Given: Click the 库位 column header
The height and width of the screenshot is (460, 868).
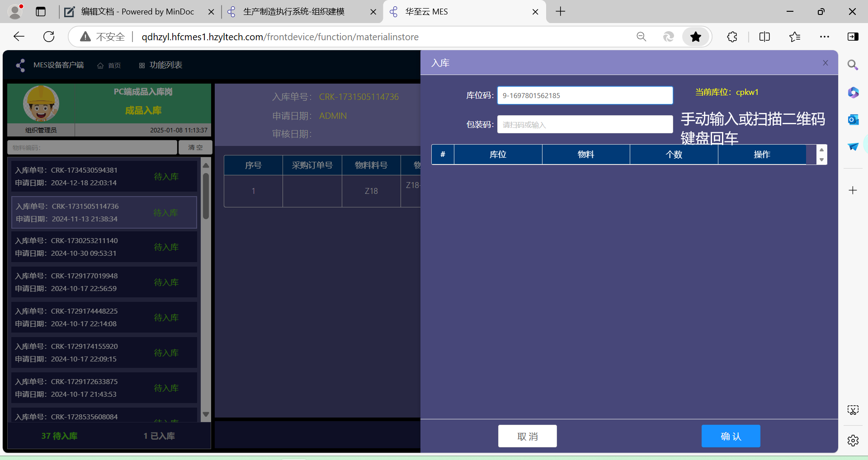Looking at the screenshot, I should click(498, 155).
